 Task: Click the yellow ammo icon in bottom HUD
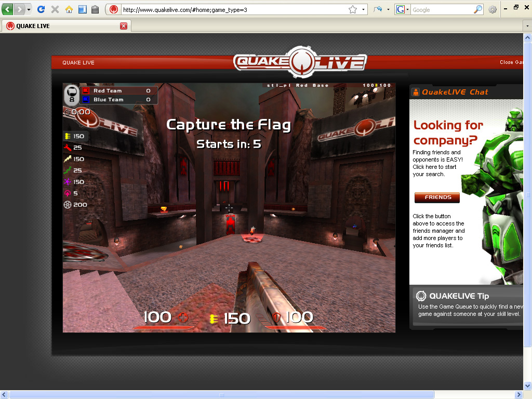[214, 319]
